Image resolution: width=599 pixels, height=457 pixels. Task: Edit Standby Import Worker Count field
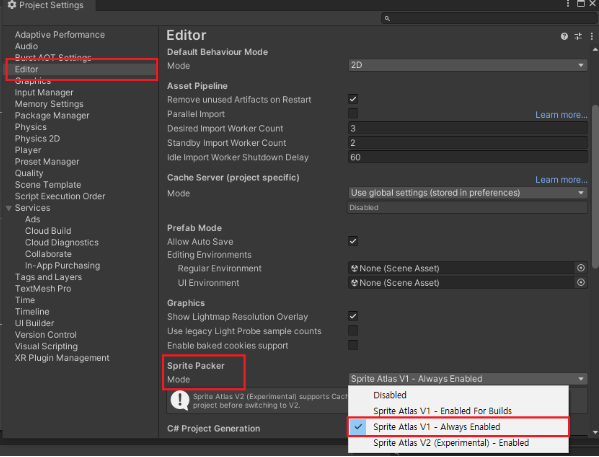(x=468, y=143)
